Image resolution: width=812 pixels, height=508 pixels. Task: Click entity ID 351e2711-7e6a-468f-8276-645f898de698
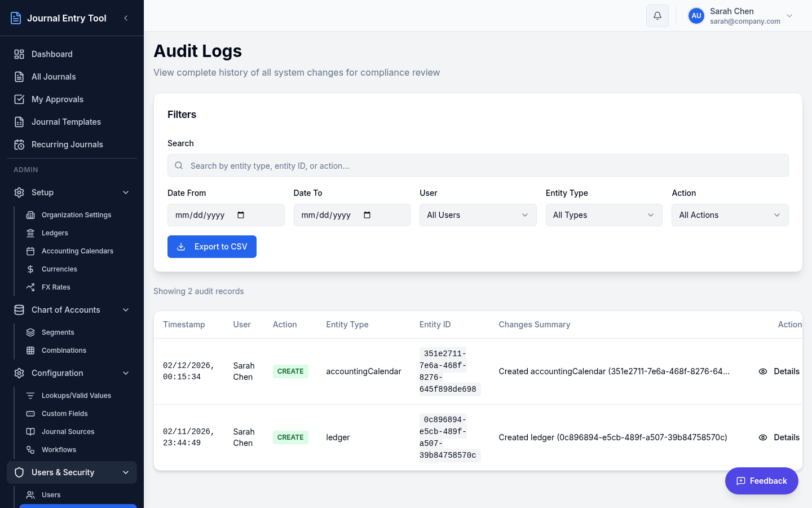click(x=449, y=371)
